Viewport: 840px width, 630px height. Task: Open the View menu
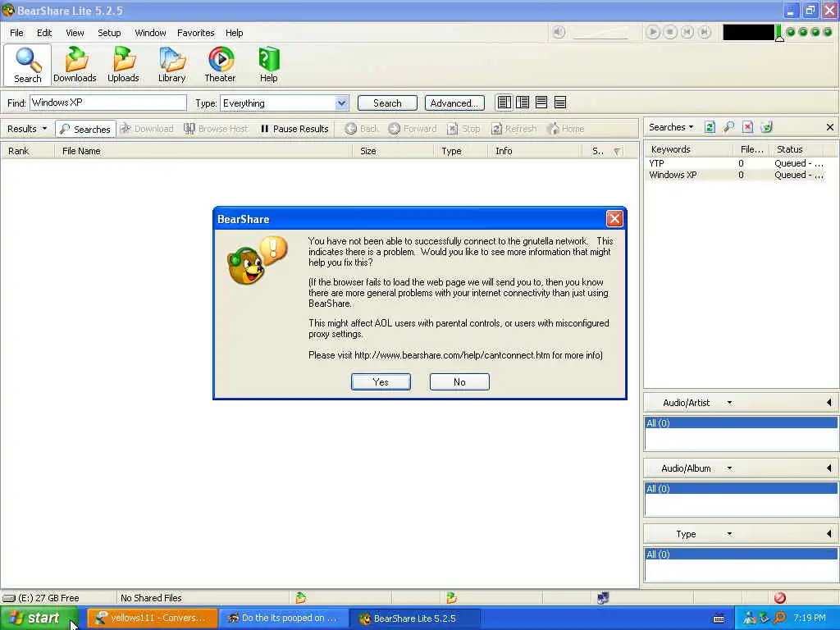pos(75,33)
